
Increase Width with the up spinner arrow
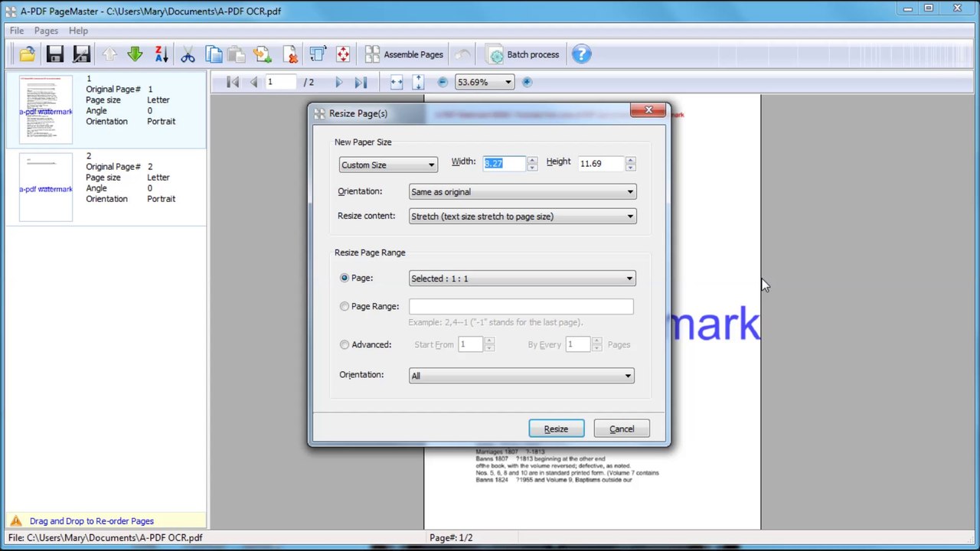(x=532, y=160)
